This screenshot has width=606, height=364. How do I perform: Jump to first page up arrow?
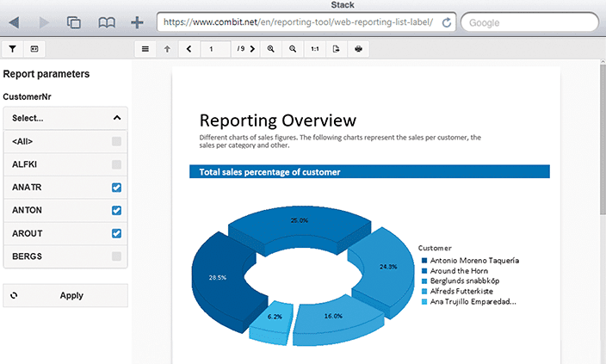(167, 49)
